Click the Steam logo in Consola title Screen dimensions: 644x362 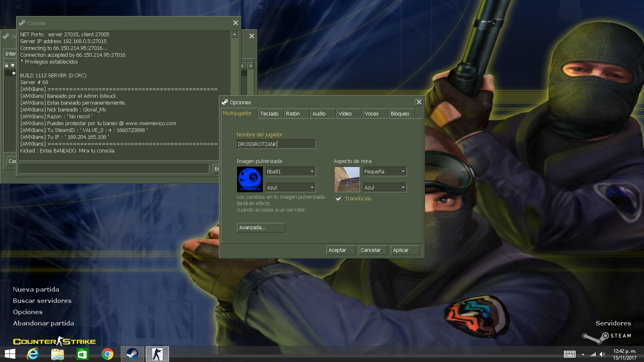click(22, 23)
